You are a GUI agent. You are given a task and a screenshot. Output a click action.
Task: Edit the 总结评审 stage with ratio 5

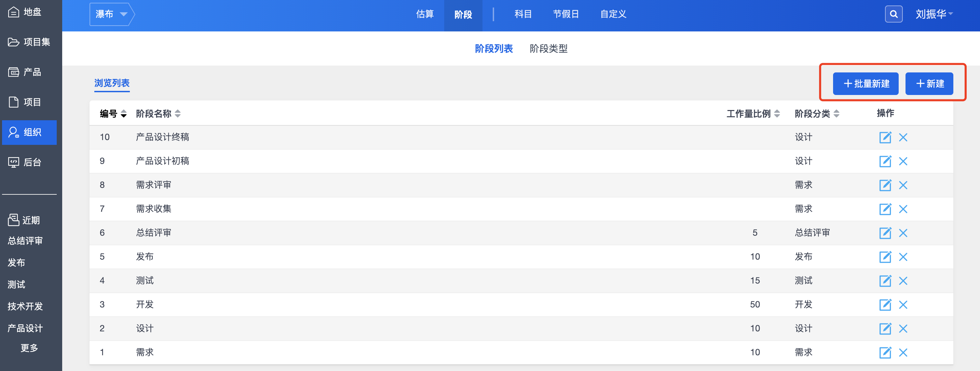885,233
